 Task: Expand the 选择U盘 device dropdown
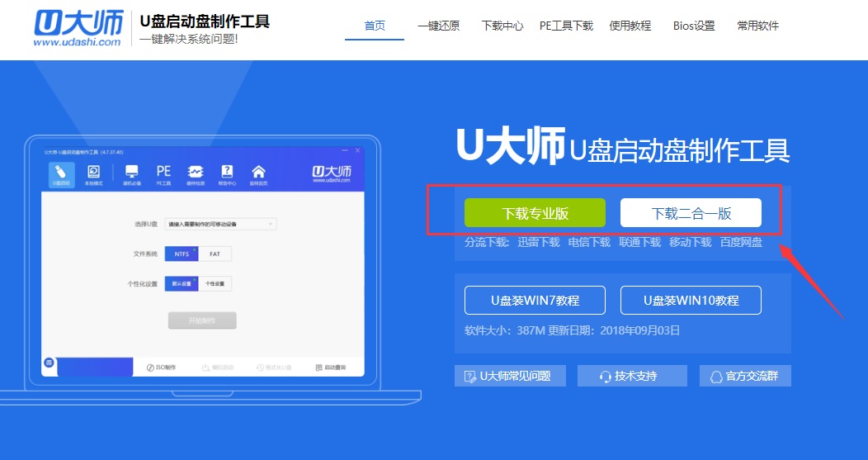tap(221, 224)
